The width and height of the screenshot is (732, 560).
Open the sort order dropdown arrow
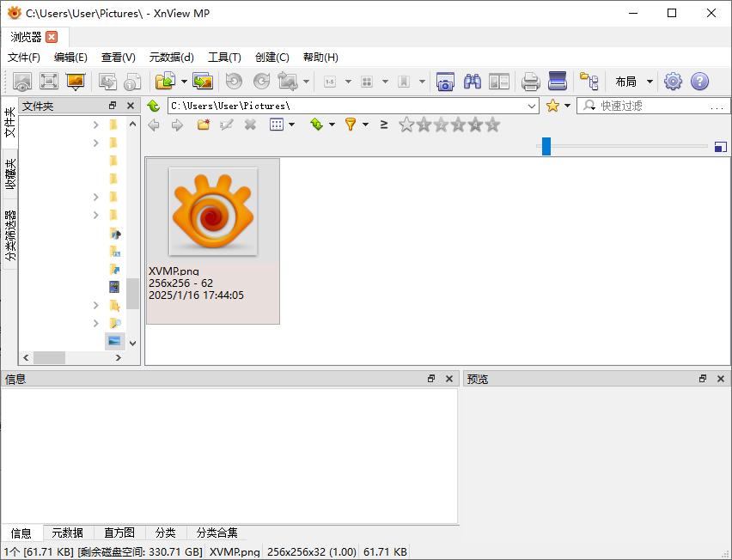[330, 125]
